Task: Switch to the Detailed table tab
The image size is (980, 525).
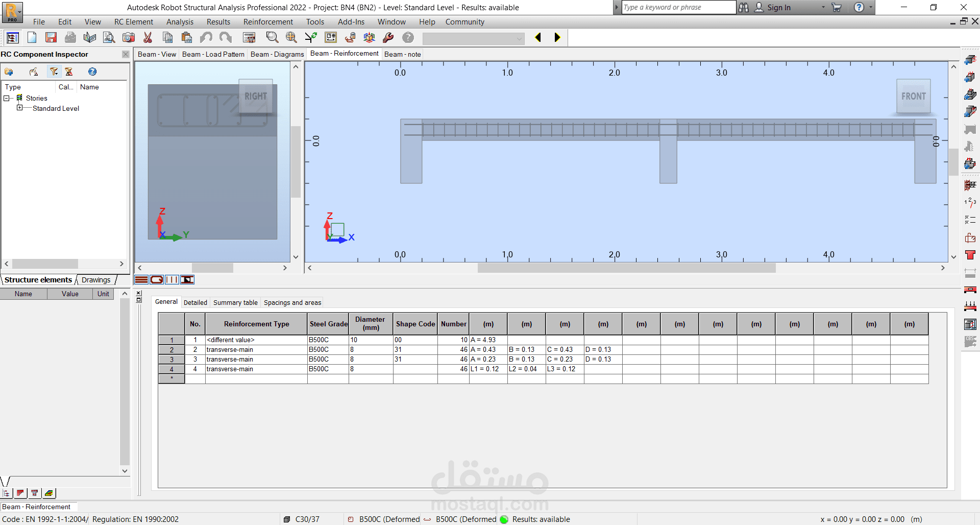Action: 195,302
